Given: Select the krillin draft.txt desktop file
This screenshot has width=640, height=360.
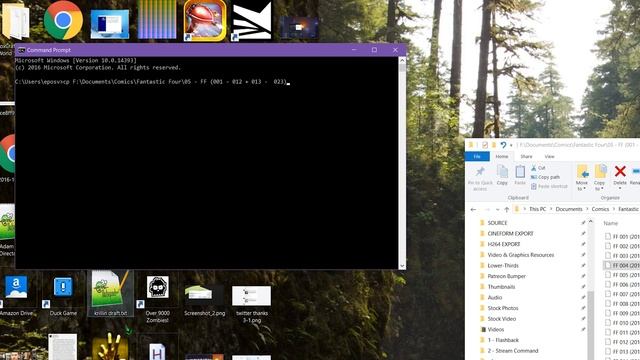Looking at the screenshot, I should (111, 293).
